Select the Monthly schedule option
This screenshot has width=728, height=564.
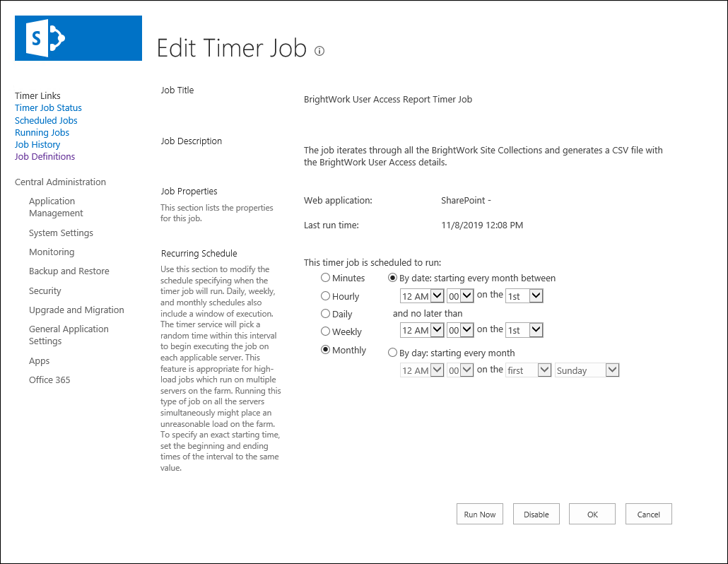click(325, 350)
